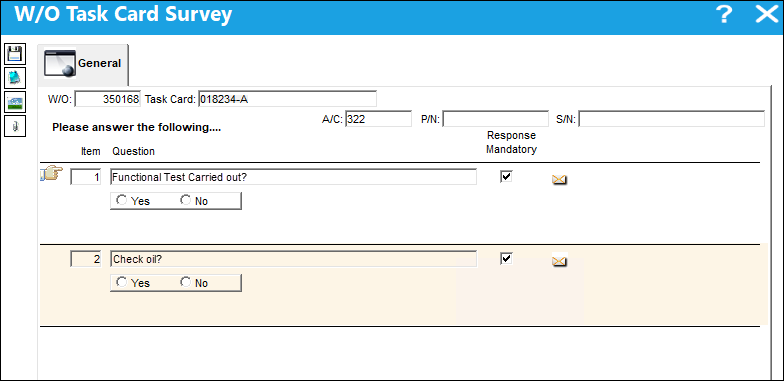The width and height of the screenshot is (784, 381).
Task: Click the 'Response Mandatory' column header
Action: 512,142
